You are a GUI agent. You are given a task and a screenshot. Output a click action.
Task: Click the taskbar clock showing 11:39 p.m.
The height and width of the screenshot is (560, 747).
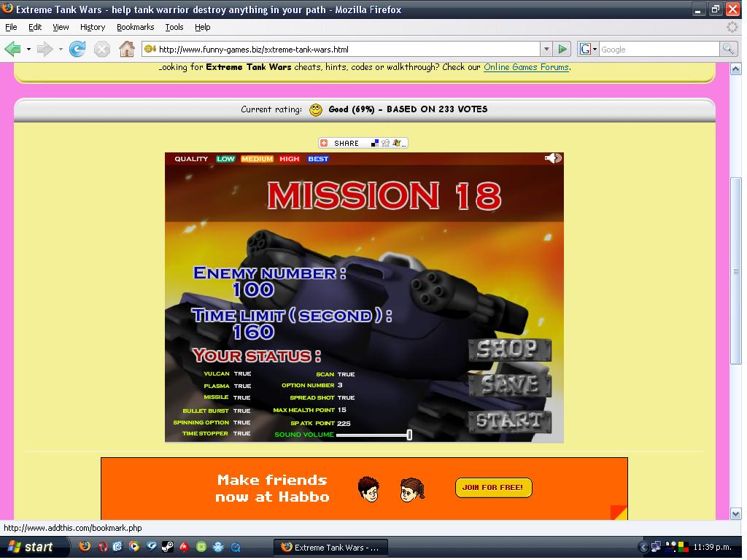point(712,547)
